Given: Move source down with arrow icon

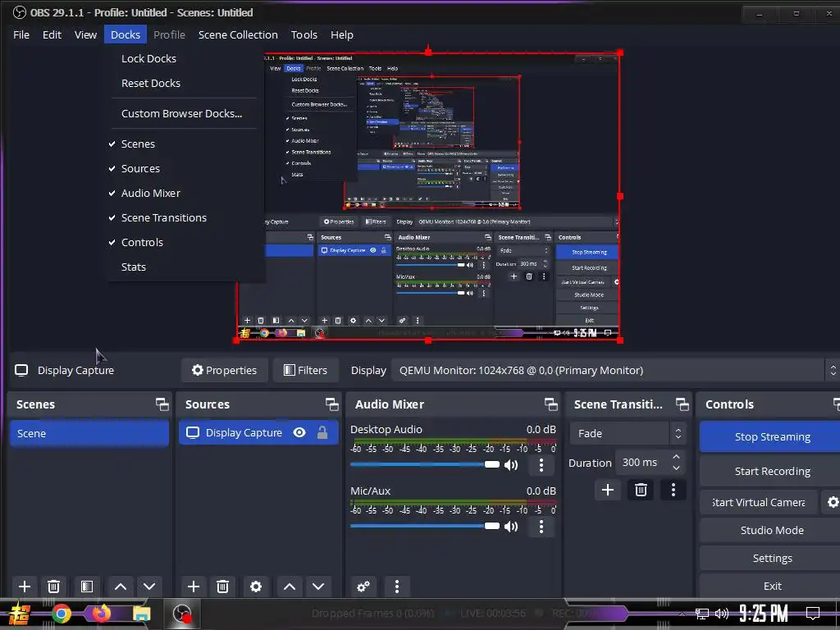Looking at the screenshot, I should point(318,586).
